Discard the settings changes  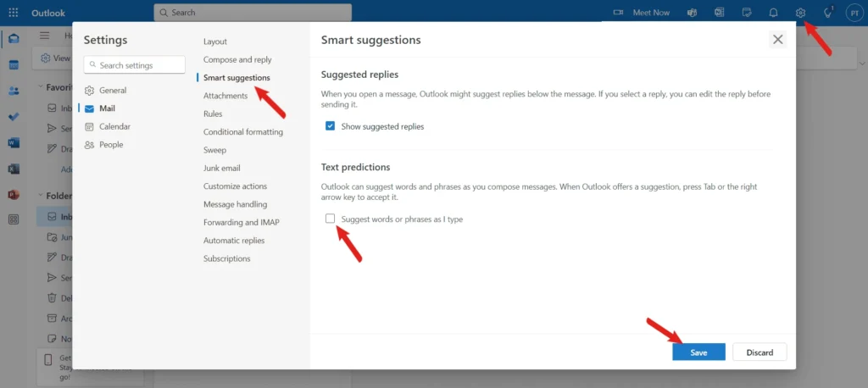tap(759, 352)
